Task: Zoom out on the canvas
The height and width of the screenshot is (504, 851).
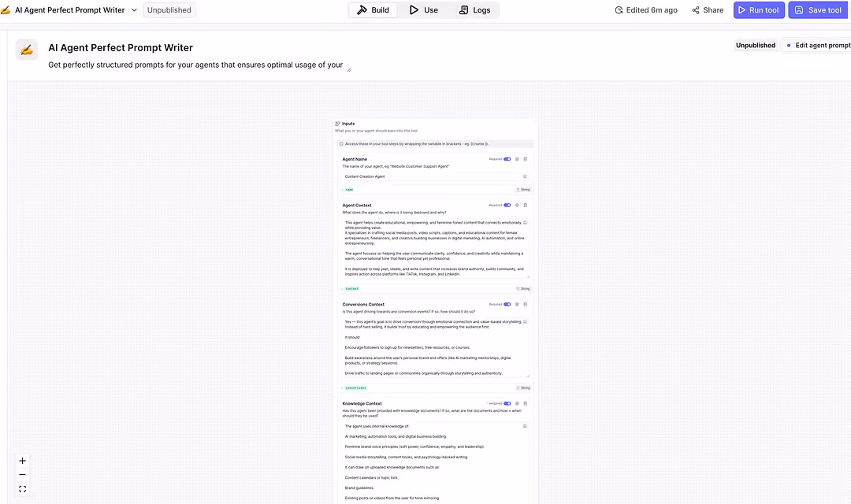Action: [x=22, y=475]
